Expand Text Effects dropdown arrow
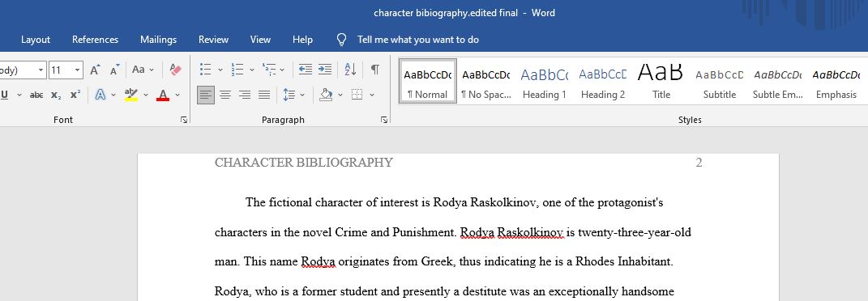This screenshot has height=301, width=868. (113, 95)
